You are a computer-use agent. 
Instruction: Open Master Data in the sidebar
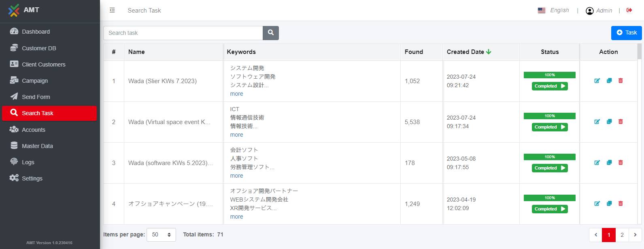click(50, 146)
